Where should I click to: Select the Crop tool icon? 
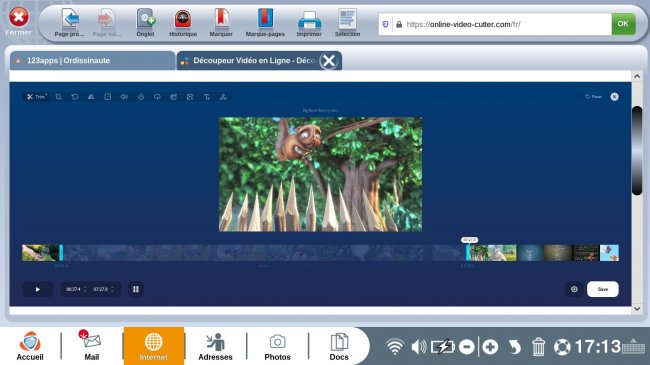click(x=58, y=97)
